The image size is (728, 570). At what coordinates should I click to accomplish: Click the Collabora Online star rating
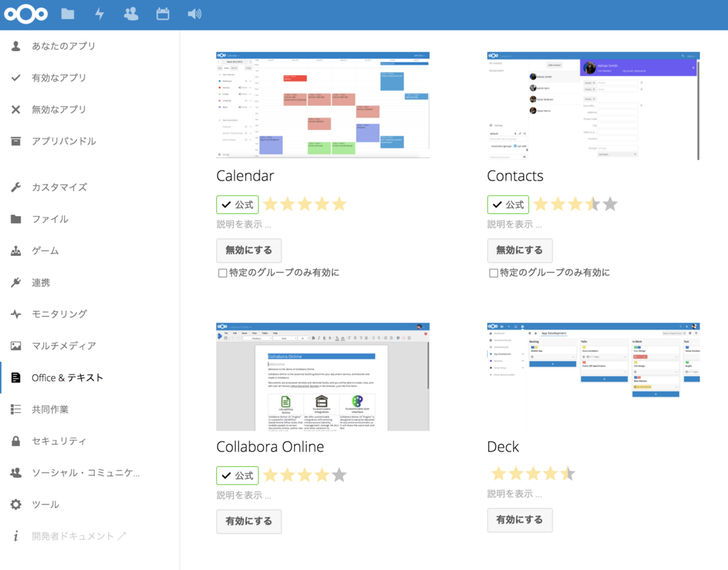pyautogui.click(x=304, y=475)
